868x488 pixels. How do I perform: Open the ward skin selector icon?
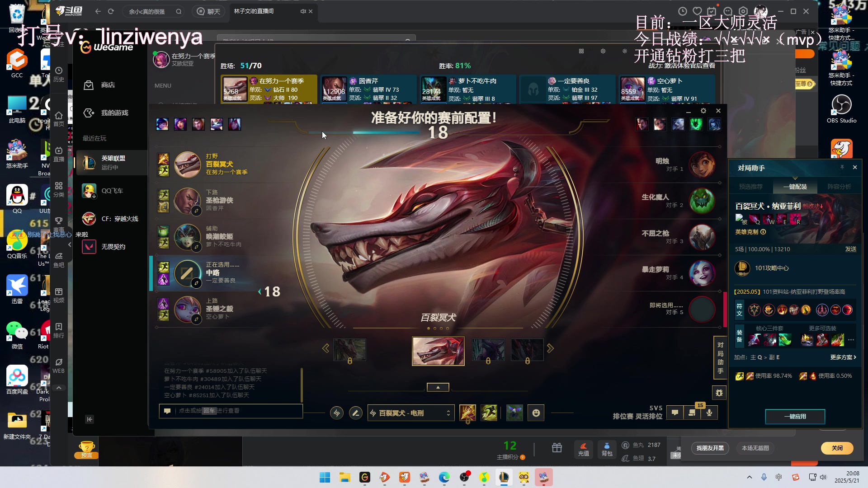click(x=514, y=413)
